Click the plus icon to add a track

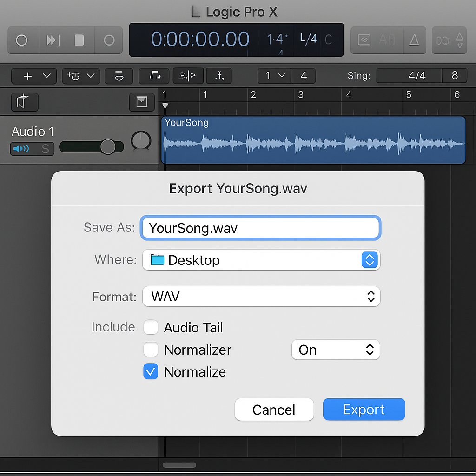28,76
